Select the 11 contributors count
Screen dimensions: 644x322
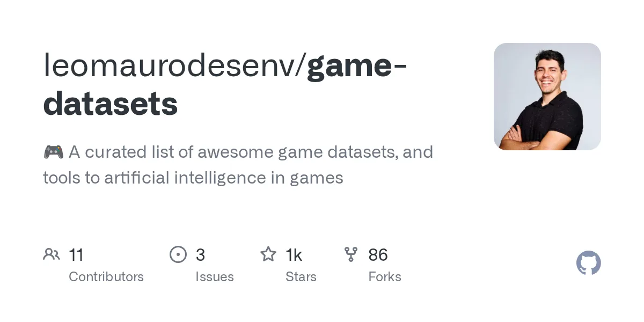76,255
